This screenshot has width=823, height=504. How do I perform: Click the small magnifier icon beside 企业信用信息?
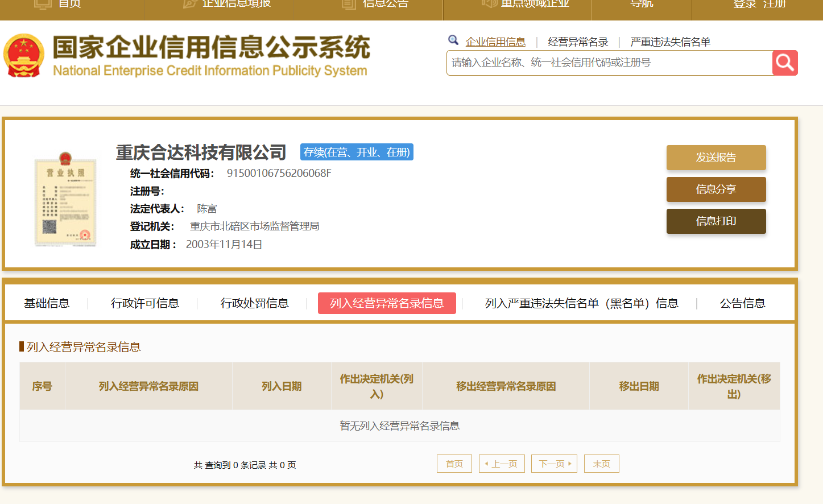tap(453, 40)
